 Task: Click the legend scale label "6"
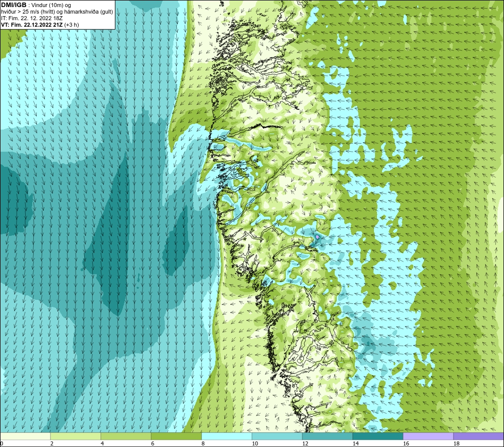point(153,443)
